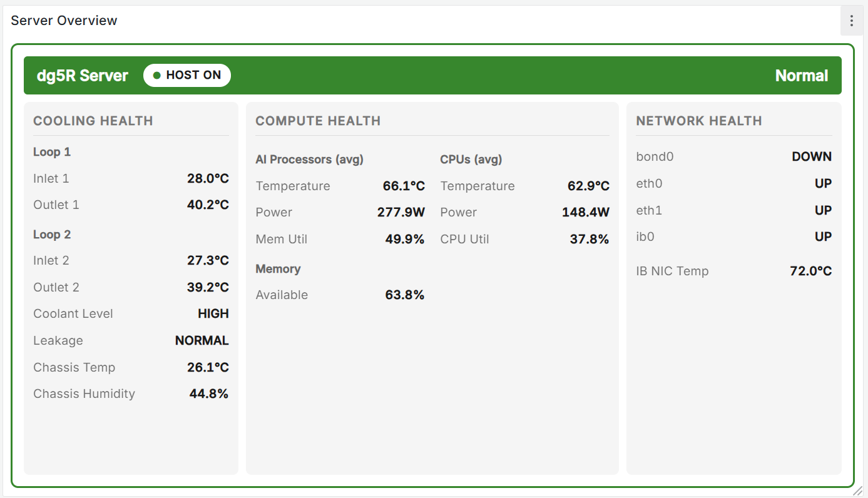
Task: Select the Memory Available 63.8% value
Action: tap(404, 295)
